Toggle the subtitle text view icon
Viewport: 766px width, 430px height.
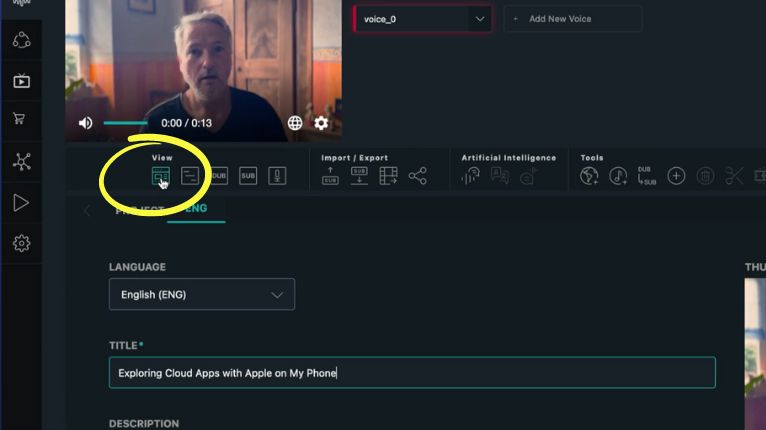click(190, 176)
